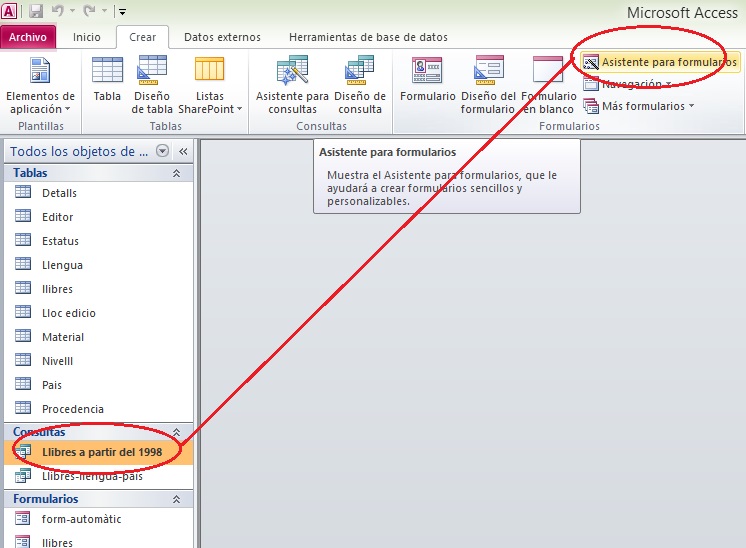Screen dimensions: 746x548
Task: Click the Detalls table name
Action: tap(59, 193)
